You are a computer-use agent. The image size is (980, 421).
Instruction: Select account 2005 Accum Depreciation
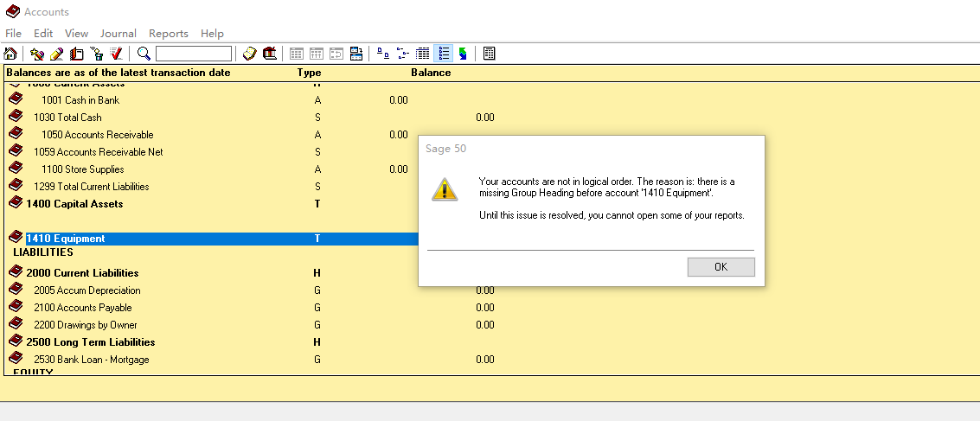tap(86, 290)
